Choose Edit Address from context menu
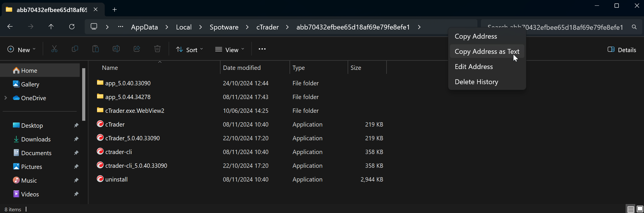This screenshot has height=213, width=644. tap(487, 67)
